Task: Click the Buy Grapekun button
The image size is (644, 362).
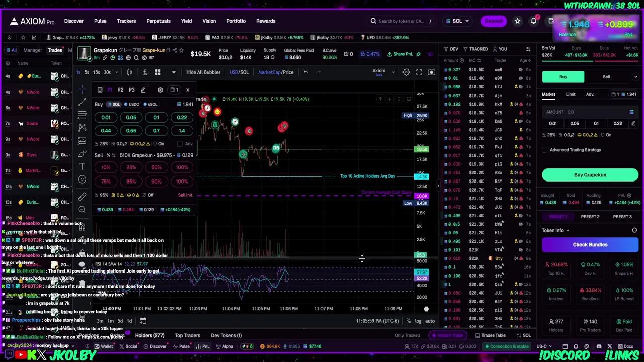Action: click(590, 175)
